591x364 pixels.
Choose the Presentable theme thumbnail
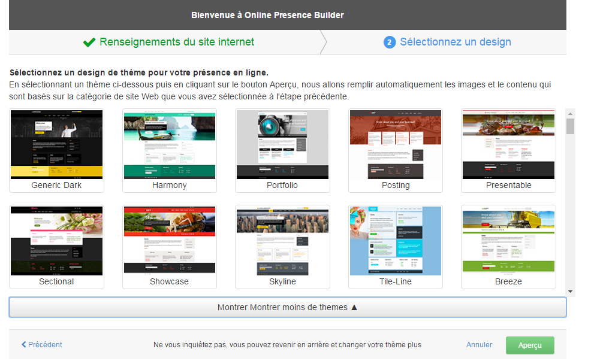click(508, 144)
